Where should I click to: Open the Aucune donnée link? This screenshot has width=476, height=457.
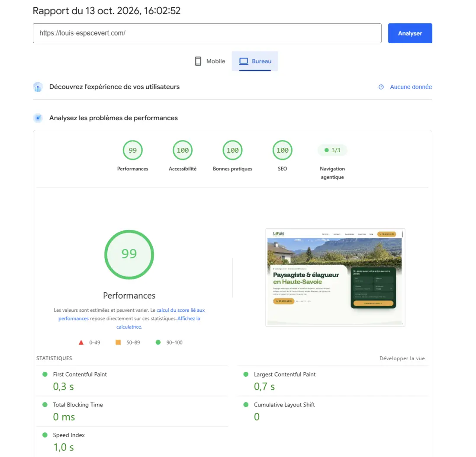click(x=411, y=87)
